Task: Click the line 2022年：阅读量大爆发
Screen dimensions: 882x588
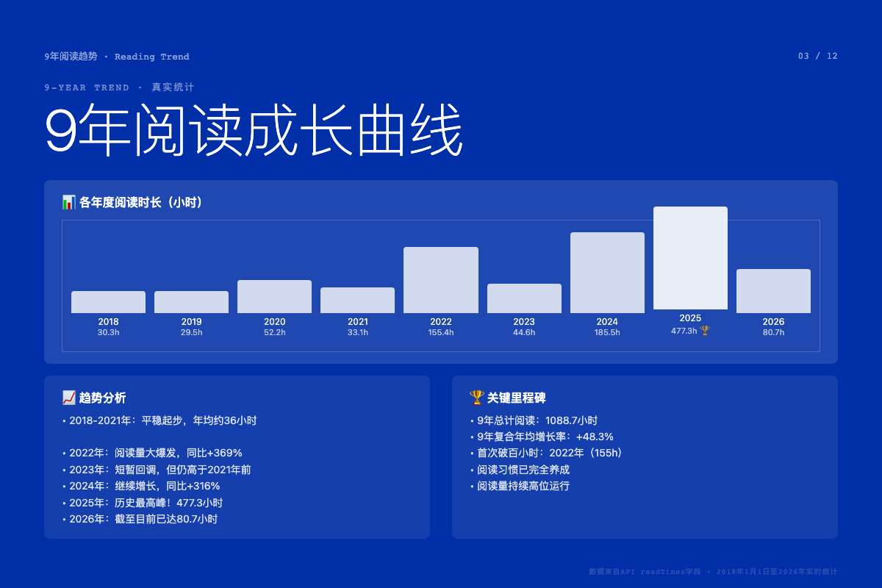Action: click(x=152, y=453)
